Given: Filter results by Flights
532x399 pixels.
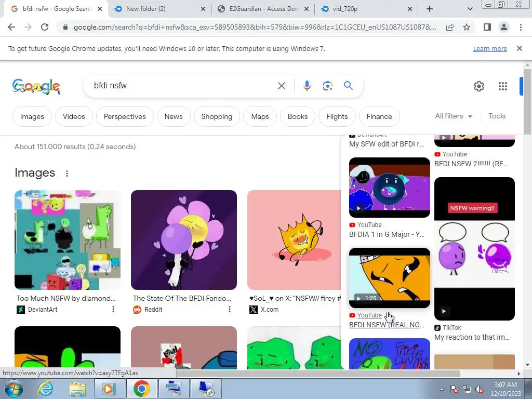Looking at the screenshot, I should pos(337,116).
